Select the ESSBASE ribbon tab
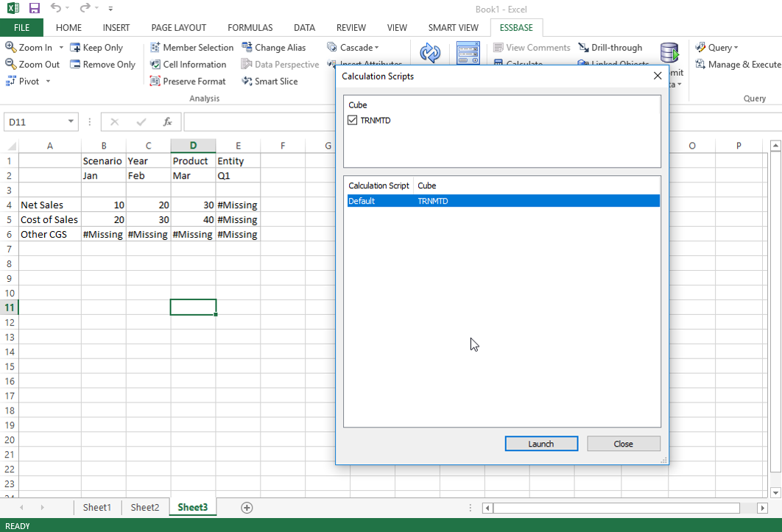The image size is (782, 532). point(516,28)
